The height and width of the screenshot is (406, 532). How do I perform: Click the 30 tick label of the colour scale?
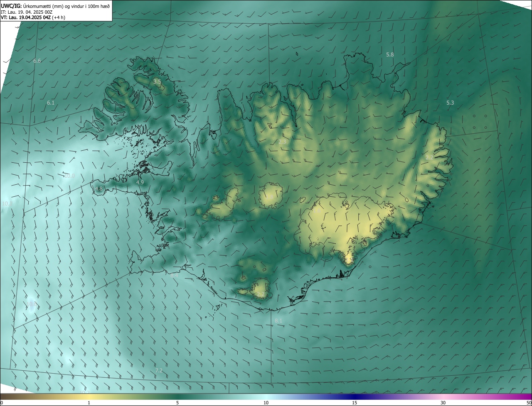443,403
